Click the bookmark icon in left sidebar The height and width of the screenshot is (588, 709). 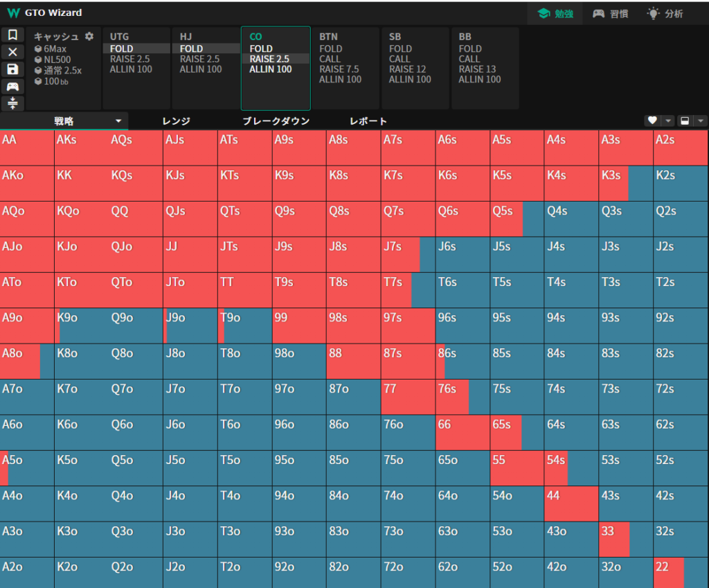12,35
